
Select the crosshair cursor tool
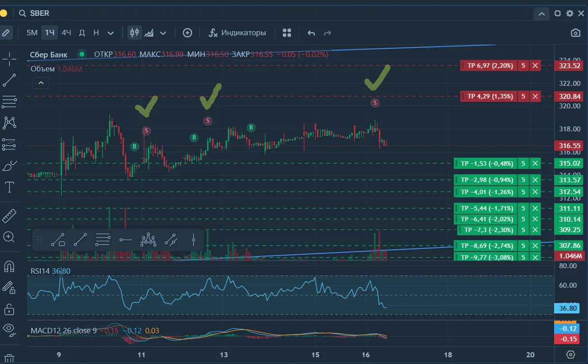tap(9, 59)
